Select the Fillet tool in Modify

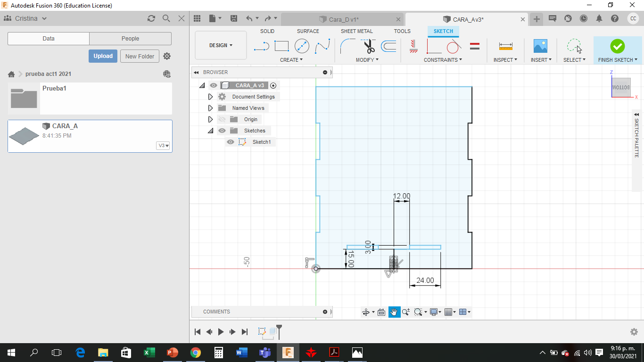[348, 46]
